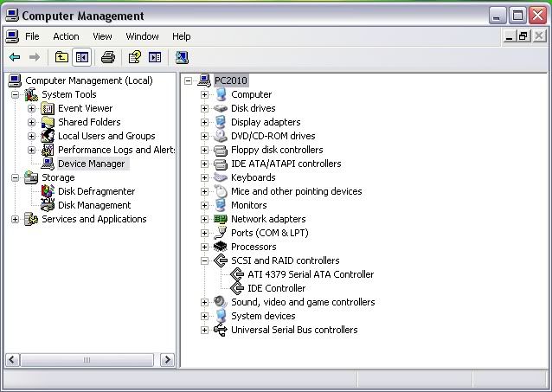Expand Local Users and Groups node
This screenshot has width=552, height=392.
pos(31,136)
